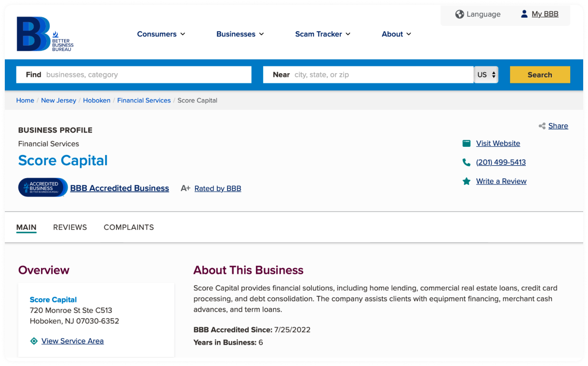Click Years in Business: 6 text
This screenshot has width=588, height=366.
click(228, 343)
